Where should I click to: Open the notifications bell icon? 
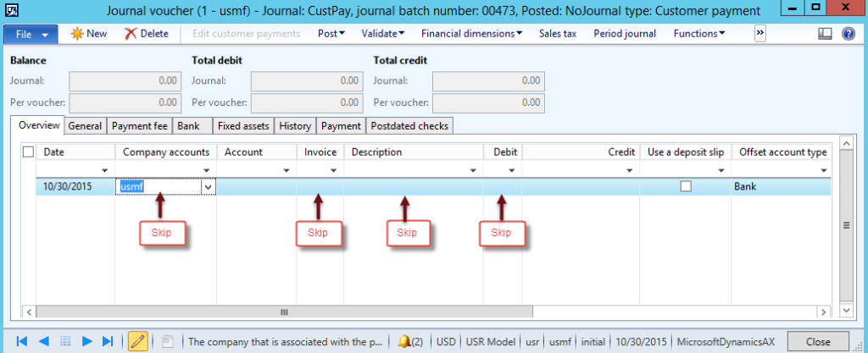click(x=404, y=341)
